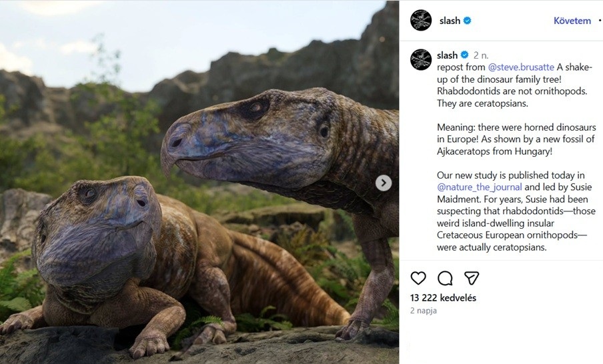Click slash username above the caption text
The height and width of the screenshot is (364, 603).
click(447, 55)
